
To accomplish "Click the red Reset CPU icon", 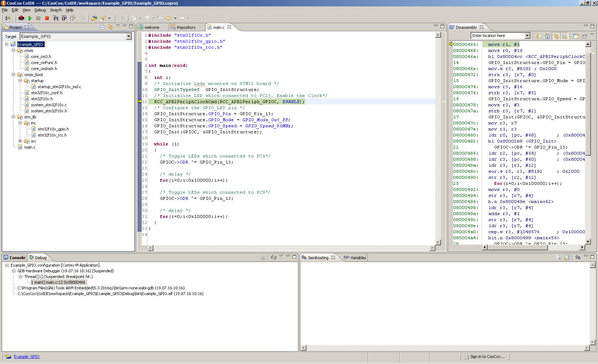I will pyautogui.click(x=21, y=18).
